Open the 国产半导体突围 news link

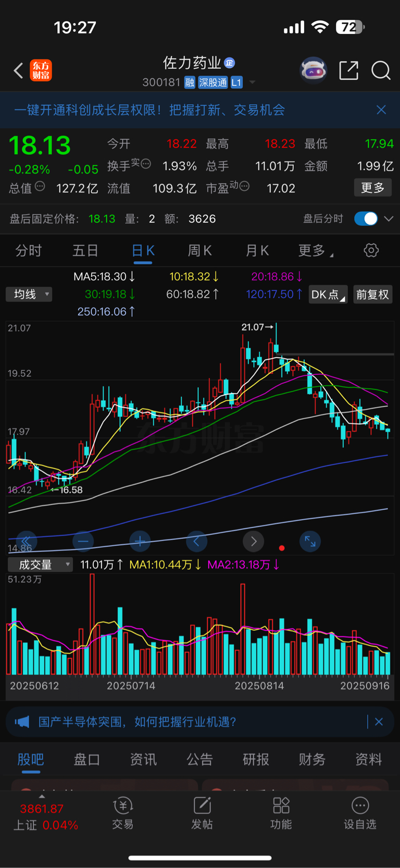137,722
